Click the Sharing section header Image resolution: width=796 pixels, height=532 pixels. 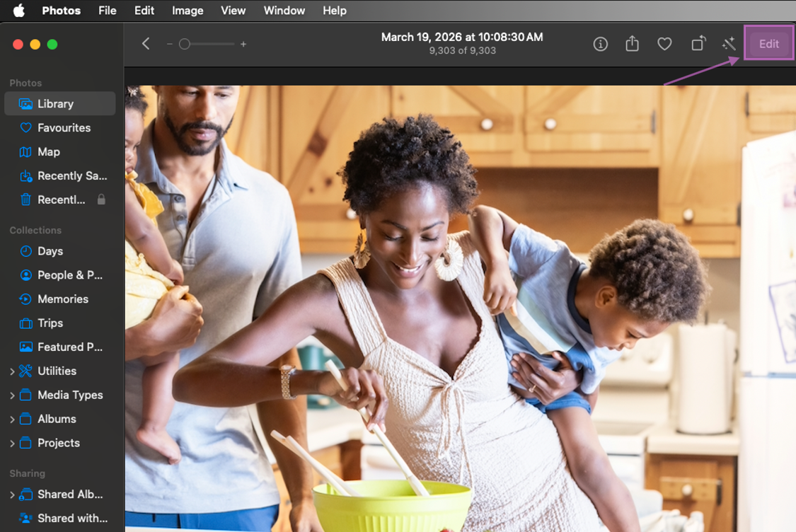pos(28,473)
